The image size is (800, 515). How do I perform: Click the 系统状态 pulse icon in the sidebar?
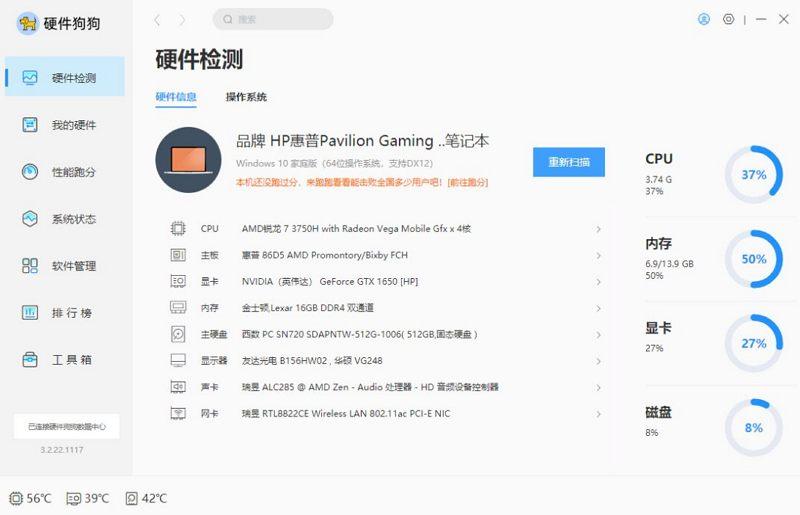30,218
